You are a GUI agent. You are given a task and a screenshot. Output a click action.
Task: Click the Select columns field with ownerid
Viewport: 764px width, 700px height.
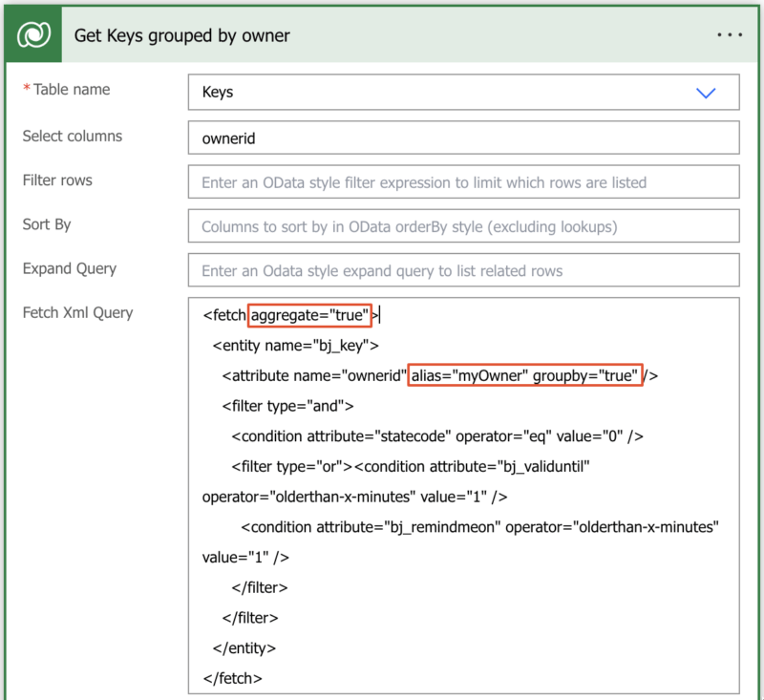tap(464, 138)
